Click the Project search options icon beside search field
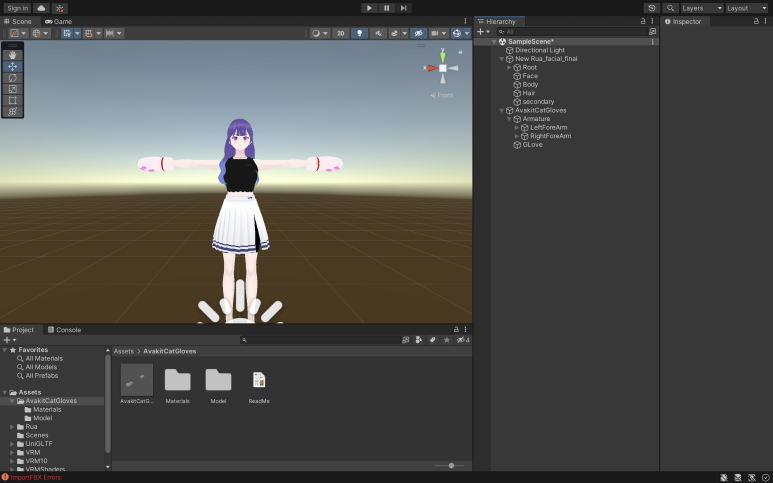 405,340
